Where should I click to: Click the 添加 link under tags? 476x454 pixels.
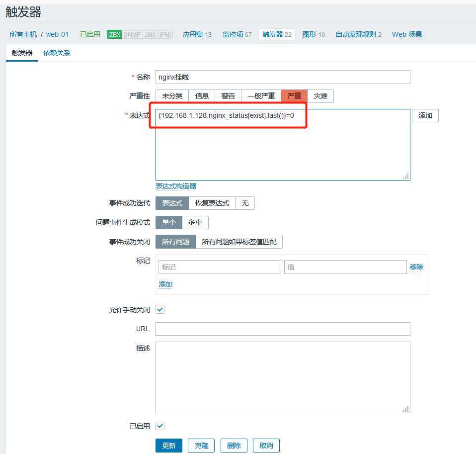coord(165,284)
